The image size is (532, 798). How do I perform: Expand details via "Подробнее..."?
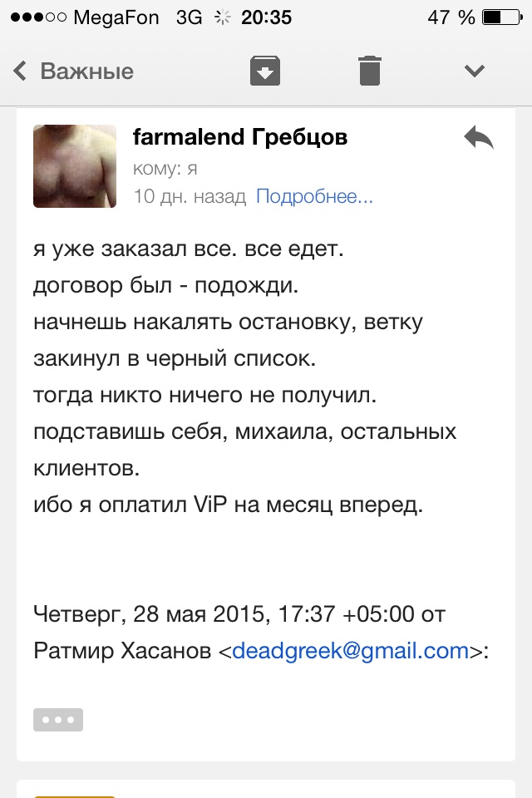pos(314,197)
